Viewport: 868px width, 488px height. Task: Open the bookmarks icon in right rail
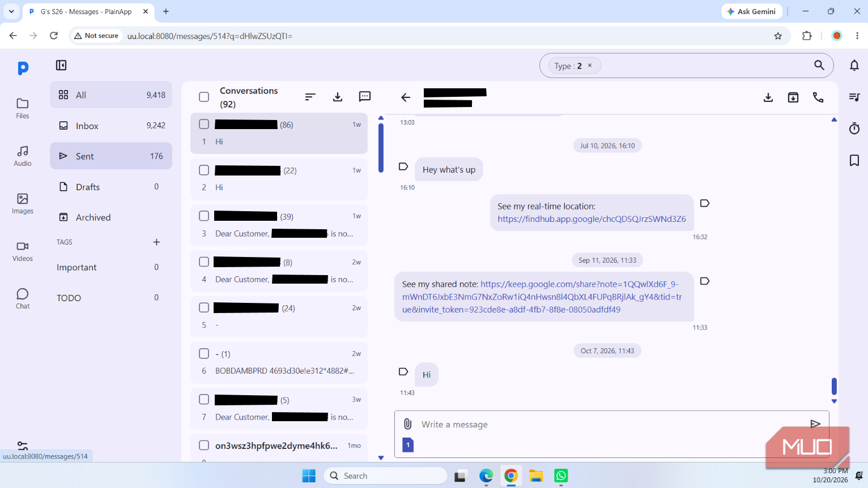coord(854,160)
